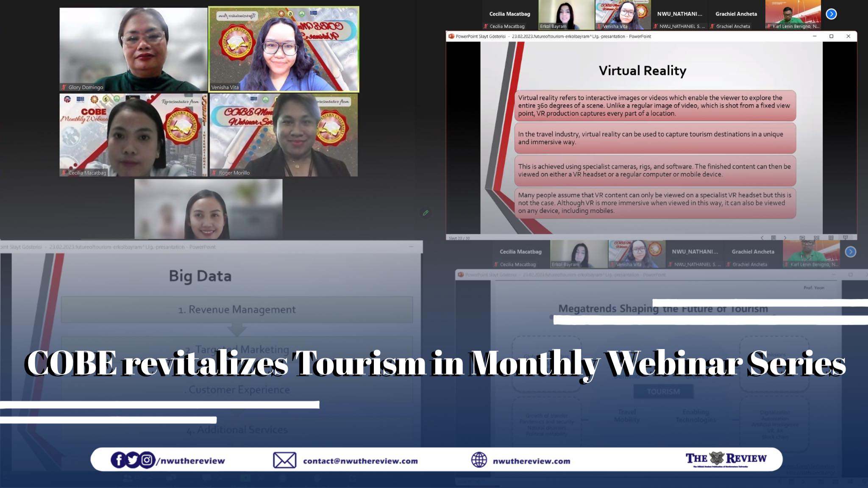Click the PowerPoint window title text
868x488 pixels.
553,36
